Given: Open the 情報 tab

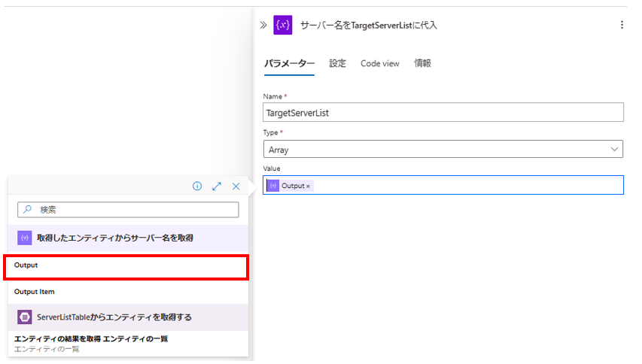Looking at the screenshot, I should point(422,63).
